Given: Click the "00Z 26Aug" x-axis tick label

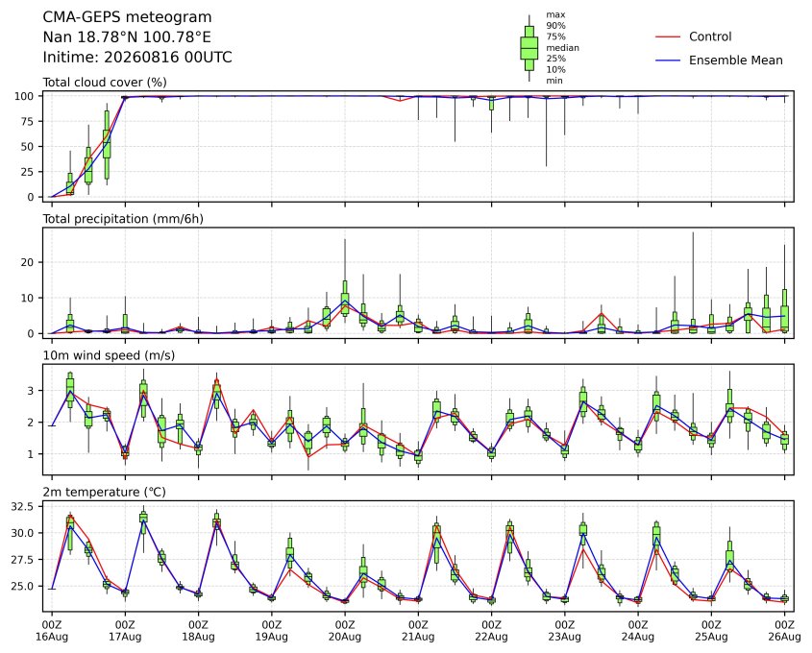Looking at the screenshot, I should pos(784,631).
